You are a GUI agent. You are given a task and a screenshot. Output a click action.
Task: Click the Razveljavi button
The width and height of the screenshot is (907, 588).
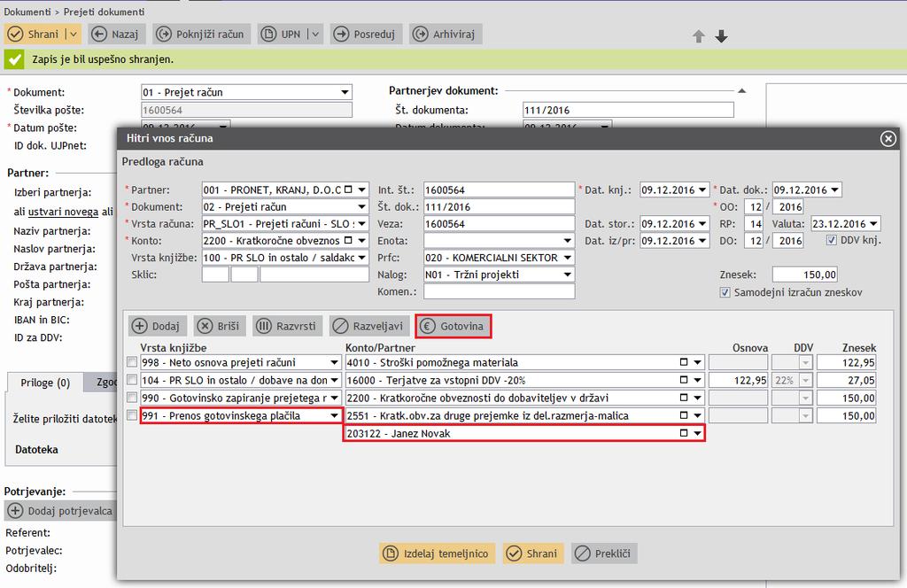point(369,326)
